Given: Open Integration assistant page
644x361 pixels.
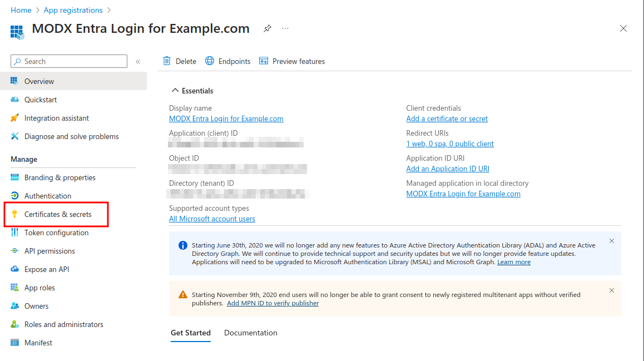Looking at the screenshot, I should point(56,118).
